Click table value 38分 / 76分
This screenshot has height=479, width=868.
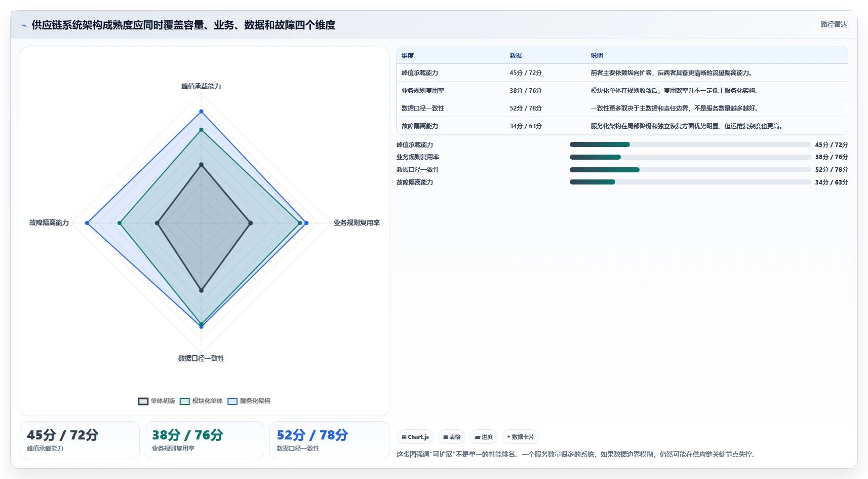coord(526,91)
